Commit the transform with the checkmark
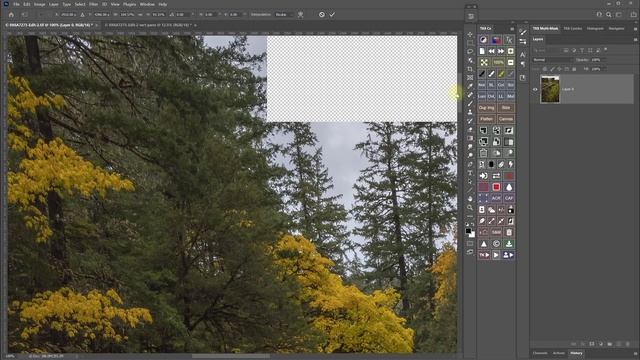Viewport: 640px width, 360px height. (x=332, y=15)
